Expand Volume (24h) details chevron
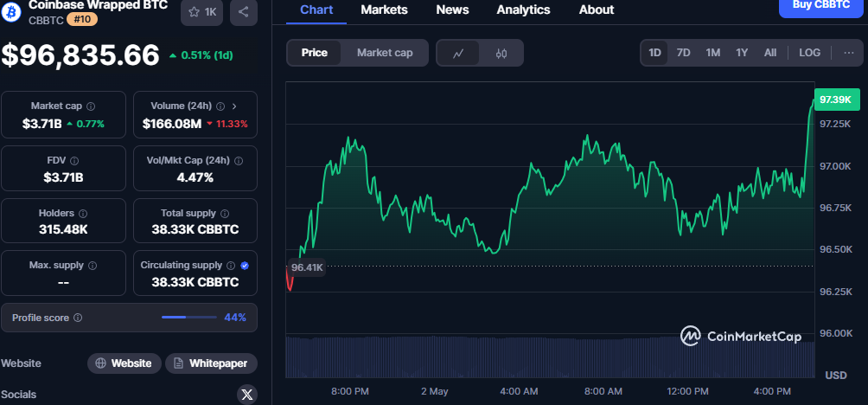The width and height of the screenshot is (868, 405). click(234, 106)
